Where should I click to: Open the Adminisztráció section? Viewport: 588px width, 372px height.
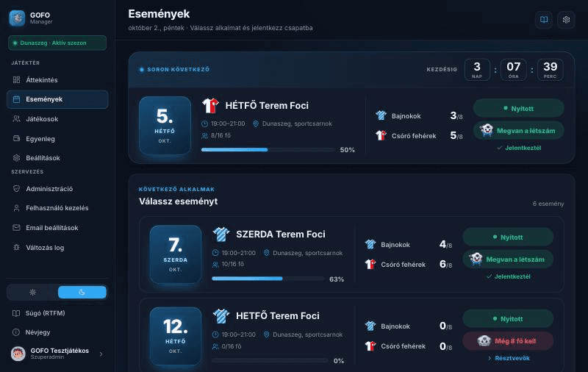[57, 189]
